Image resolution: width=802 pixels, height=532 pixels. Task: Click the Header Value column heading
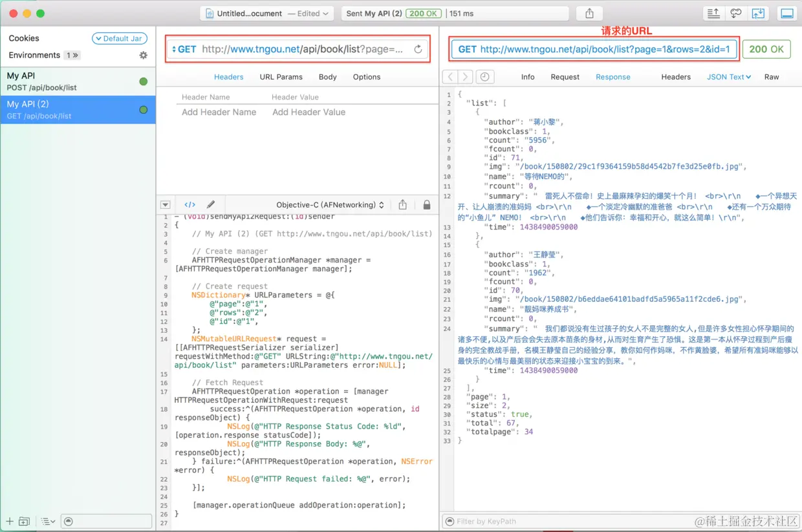295,97
